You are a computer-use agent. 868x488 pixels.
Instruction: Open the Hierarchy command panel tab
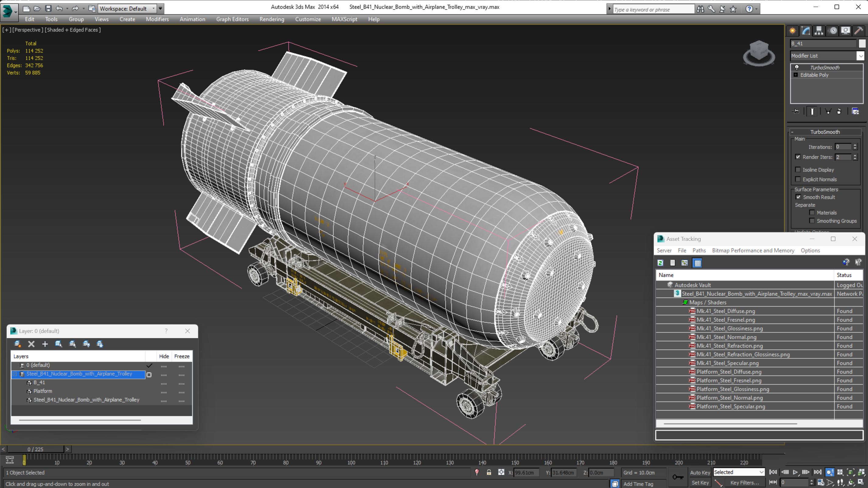(819, 31)
